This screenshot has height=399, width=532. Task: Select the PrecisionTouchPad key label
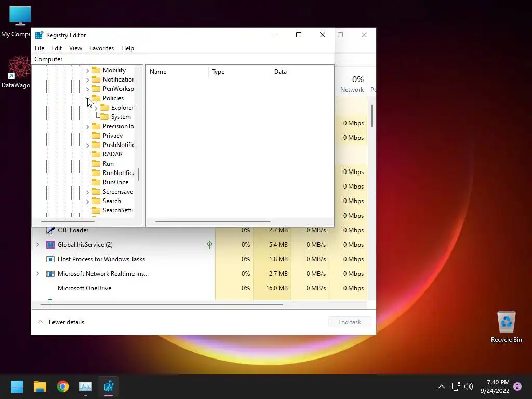(x=118, y=126)
